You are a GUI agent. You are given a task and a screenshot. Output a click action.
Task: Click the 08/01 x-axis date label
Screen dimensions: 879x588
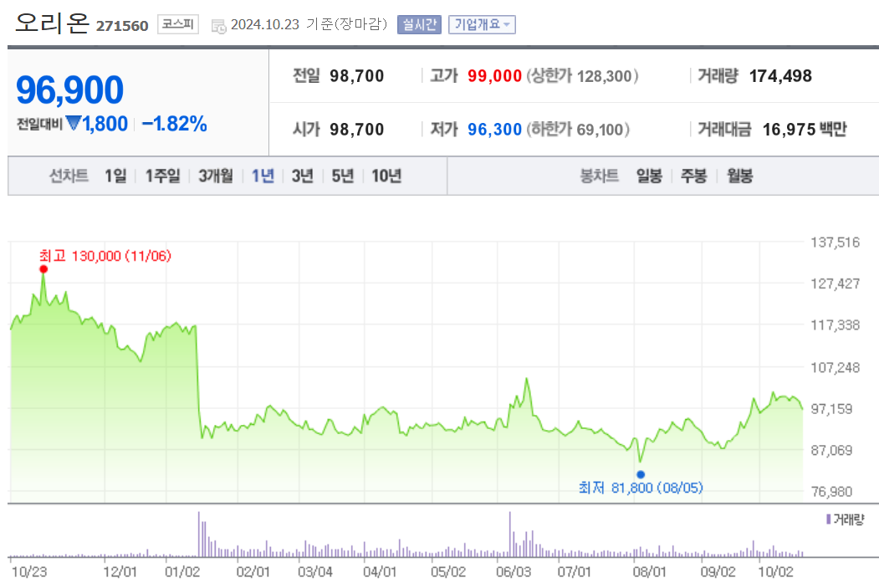pyautogui.click(x=649, y=572)
